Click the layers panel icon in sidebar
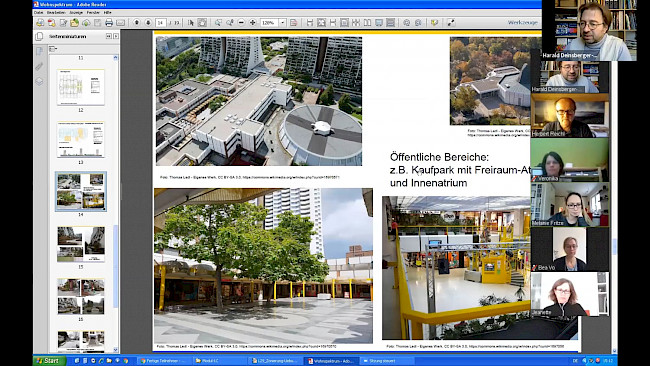The image size is (650, 366). coord(39,81)
